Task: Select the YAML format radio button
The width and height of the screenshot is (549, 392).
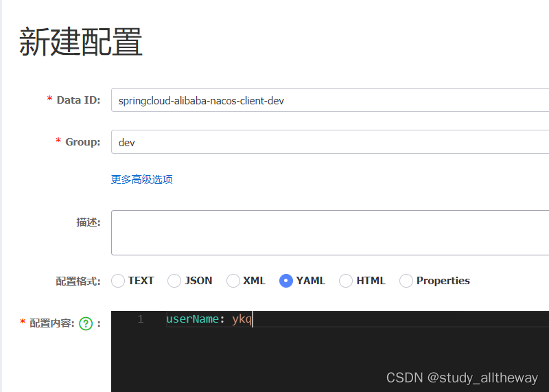Action: pos(286,281)
